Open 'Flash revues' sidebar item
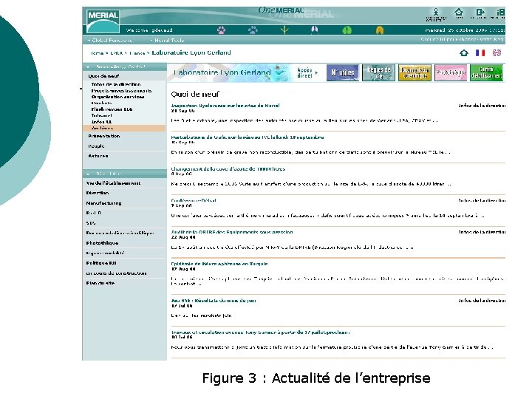 tap(112, 109)
